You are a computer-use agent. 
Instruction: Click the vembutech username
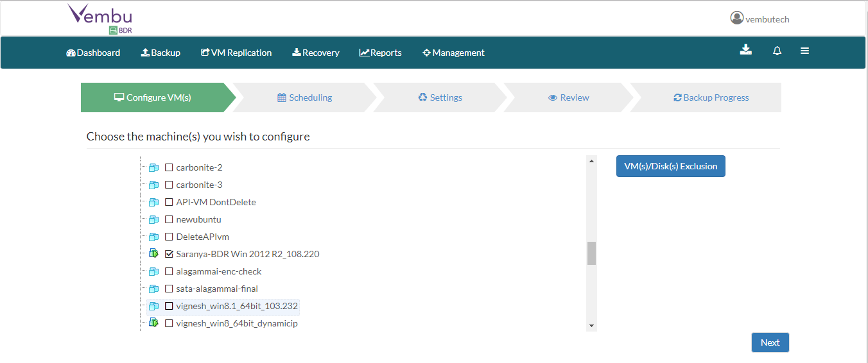point(767,19)
